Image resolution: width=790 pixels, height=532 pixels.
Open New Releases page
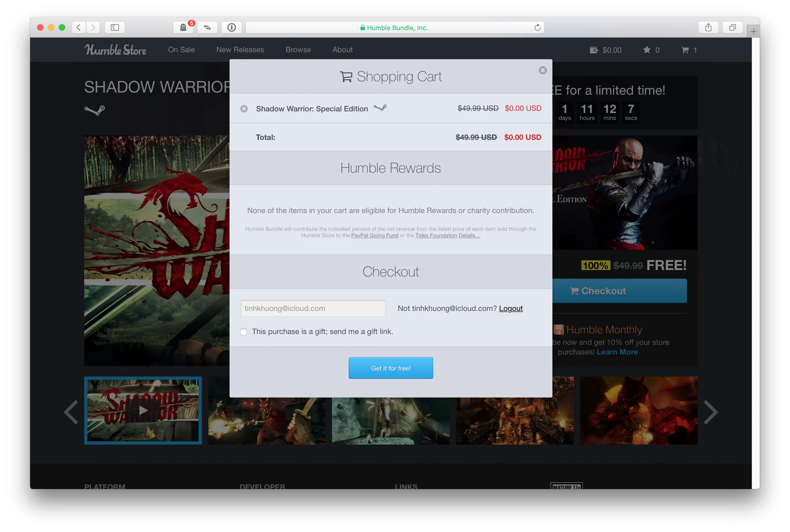click(x=240, y=50)
